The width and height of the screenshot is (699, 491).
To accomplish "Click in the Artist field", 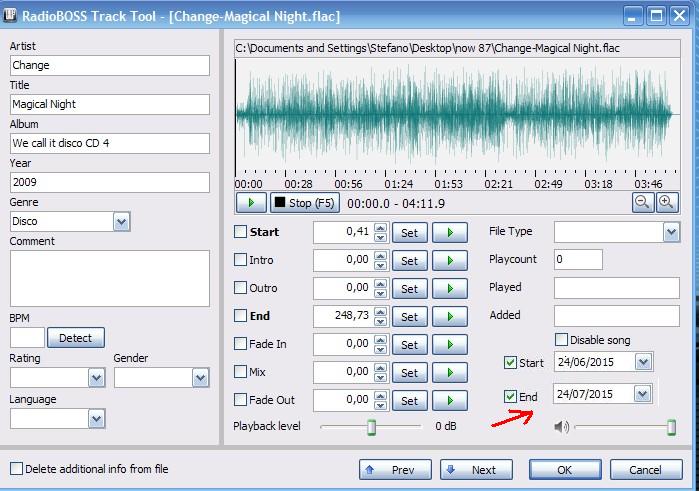I will (110, 66).
